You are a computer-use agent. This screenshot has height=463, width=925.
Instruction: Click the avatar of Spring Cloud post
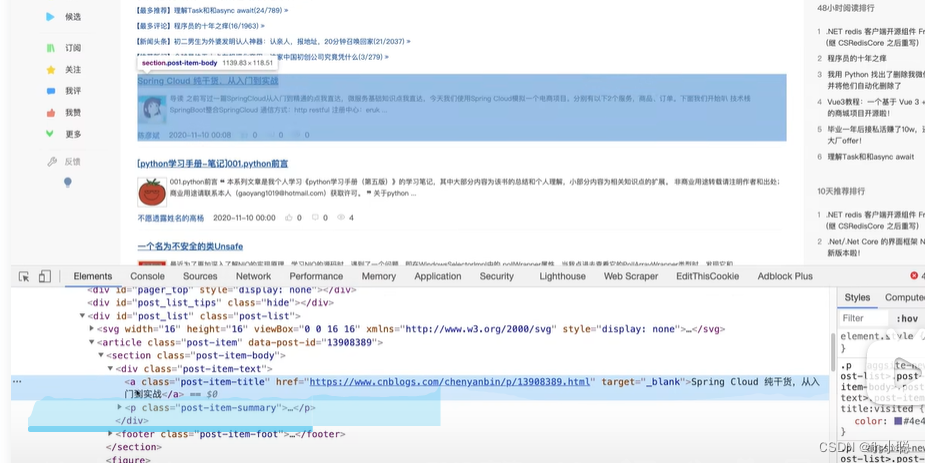[152, 109]
